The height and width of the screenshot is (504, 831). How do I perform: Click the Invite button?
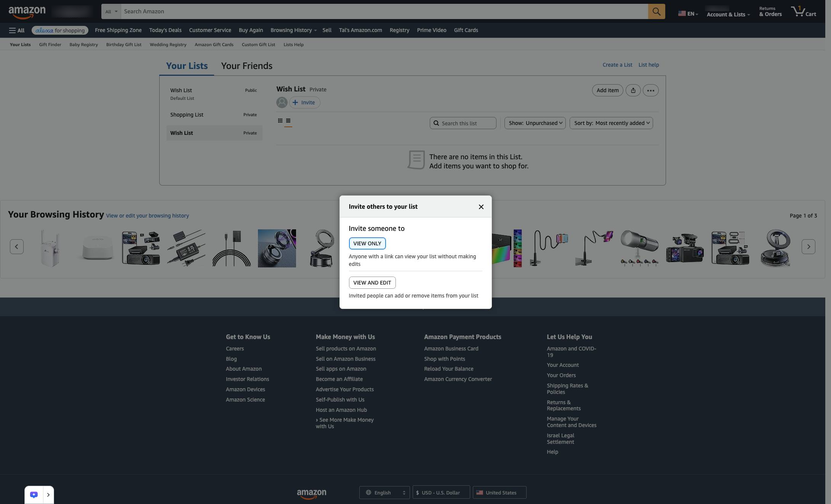[x=304, y=102]
